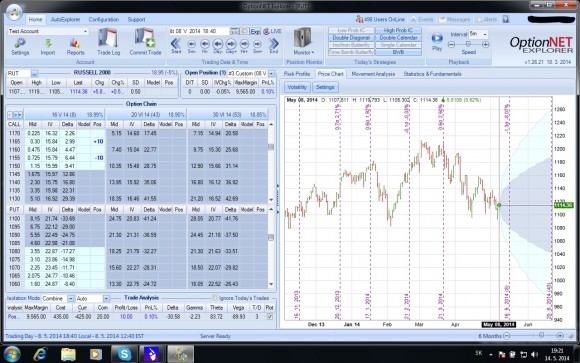580x363 pixels.
Task: Click the Import icon in Account group
Action: tap(48, 47)
